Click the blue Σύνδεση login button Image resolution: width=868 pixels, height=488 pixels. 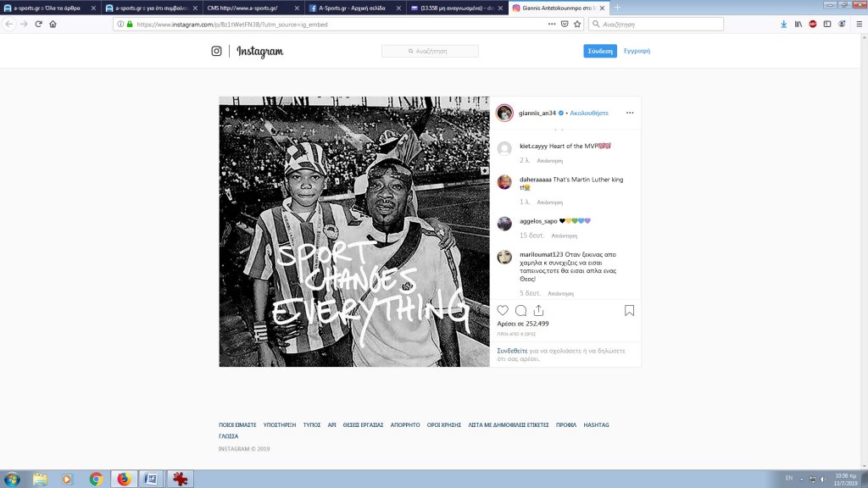click(x=600, y=51)
